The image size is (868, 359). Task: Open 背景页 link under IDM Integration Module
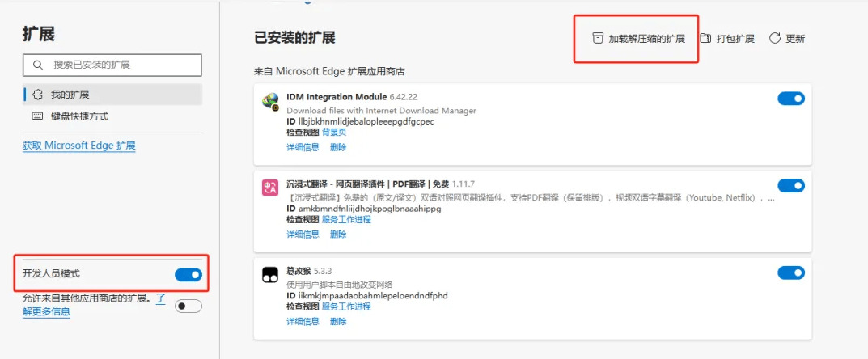(x=334, y=133)
